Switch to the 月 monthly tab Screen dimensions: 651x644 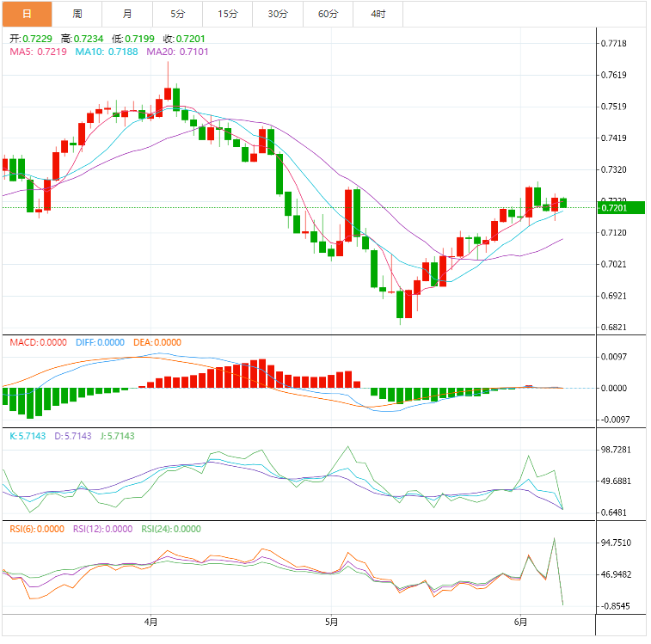pyautogui.click(x=127, y=14)
